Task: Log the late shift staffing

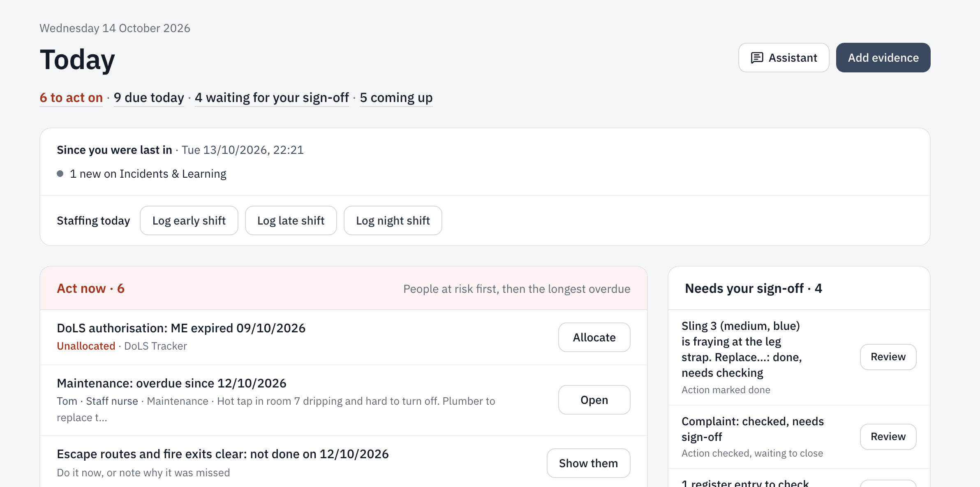Action: pyautogui.click(x=291, y=220)
